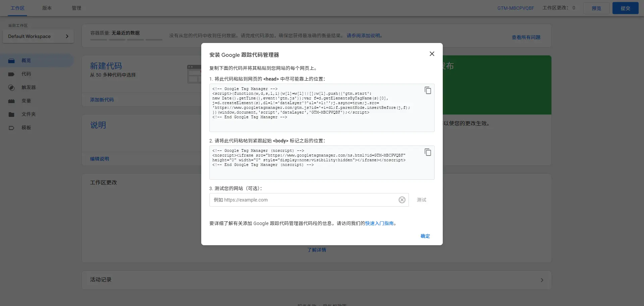Close the install Tag Manager dialog
The image size is (644, 306).
pos(432,54)
